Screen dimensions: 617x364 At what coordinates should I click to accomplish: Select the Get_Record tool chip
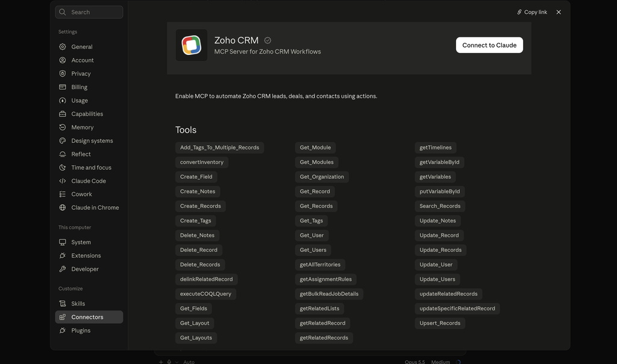pos(315,191)
